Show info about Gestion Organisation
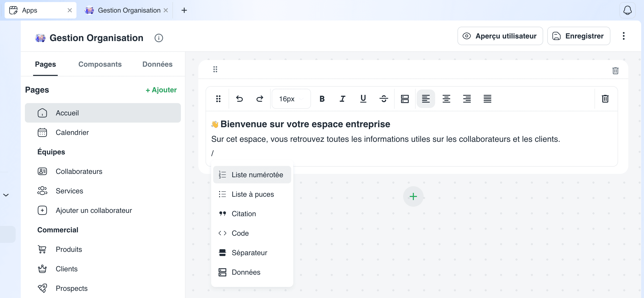This screenshot has width=644, height=298. (159, 38)
